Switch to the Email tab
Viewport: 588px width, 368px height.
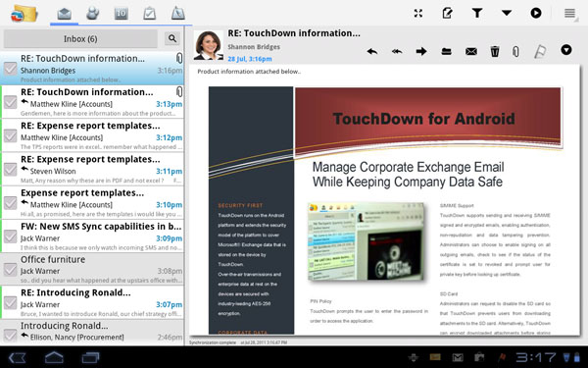click(65, 14)
